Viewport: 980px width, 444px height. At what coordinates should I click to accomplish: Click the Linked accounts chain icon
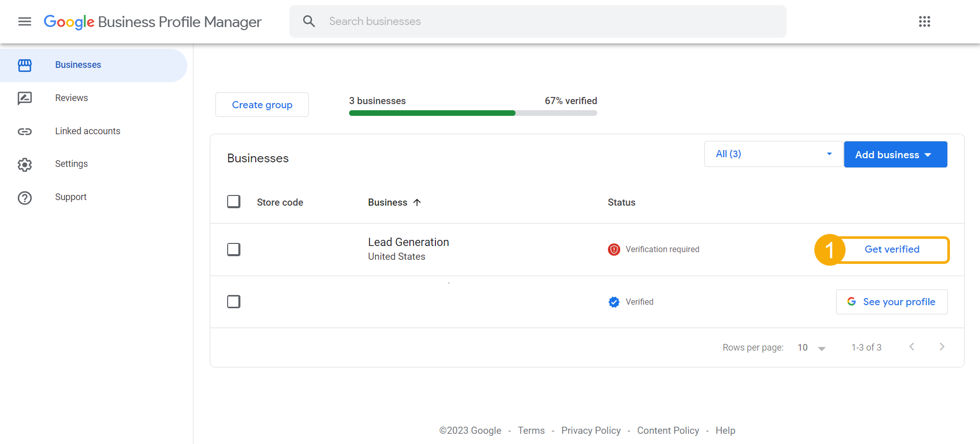[x=24, y=132]
